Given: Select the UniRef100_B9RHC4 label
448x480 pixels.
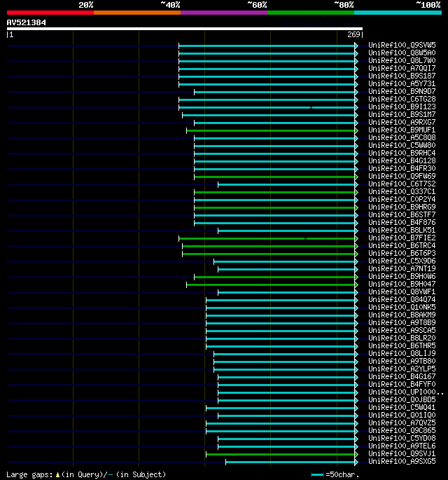Looking at the screenshot, I should (x=402, y=153).
